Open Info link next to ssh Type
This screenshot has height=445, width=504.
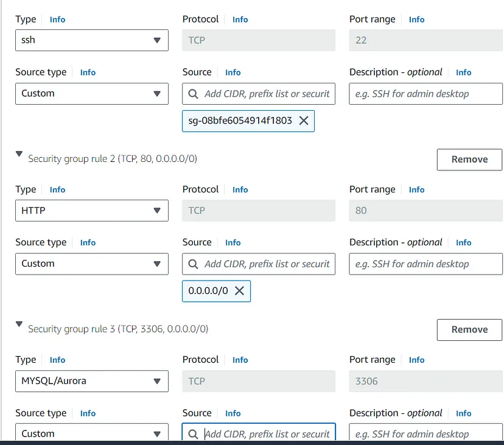57,19
